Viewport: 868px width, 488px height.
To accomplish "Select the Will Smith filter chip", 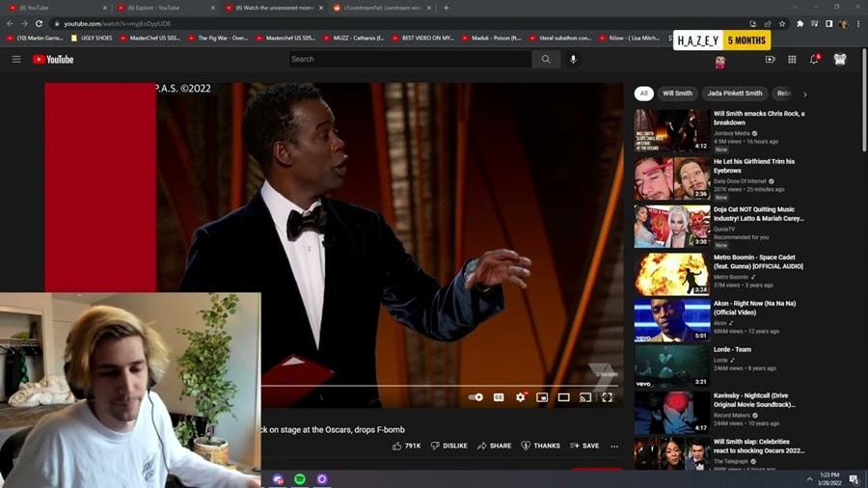I will (x=678, y=94).
